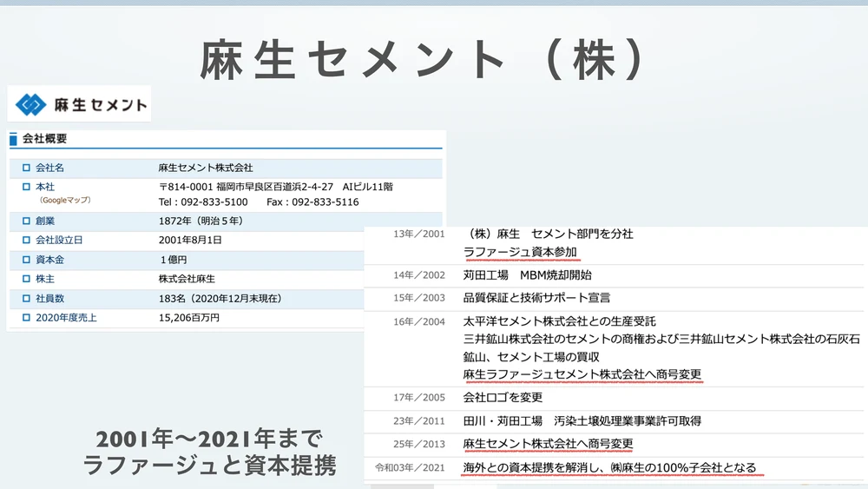This screenshot has width=868, height=489.
Task: Click the shareholder value 株式会社麻生
Action: pos(187,279)
